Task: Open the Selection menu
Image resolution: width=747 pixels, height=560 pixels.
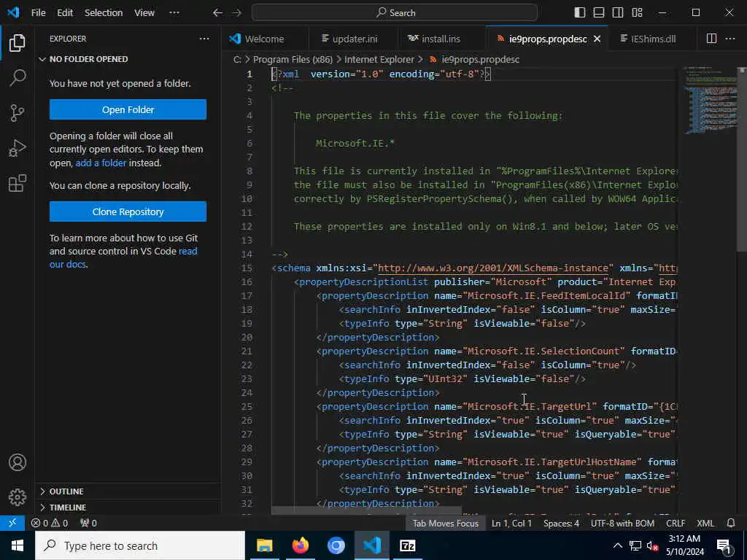Action: pyautogui.click(x=104, y=13)
